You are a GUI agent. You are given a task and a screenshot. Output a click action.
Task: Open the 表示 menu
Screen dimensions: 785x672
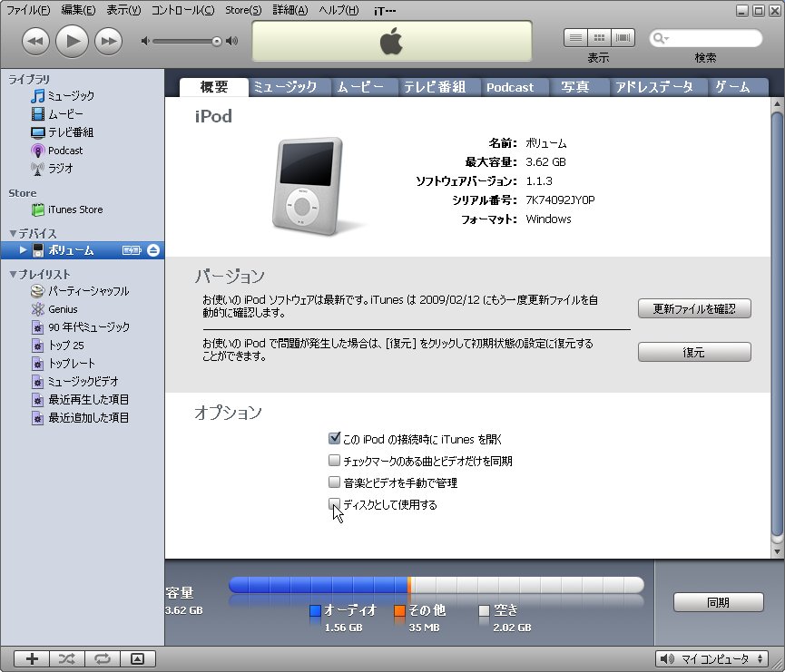[123, 10]
